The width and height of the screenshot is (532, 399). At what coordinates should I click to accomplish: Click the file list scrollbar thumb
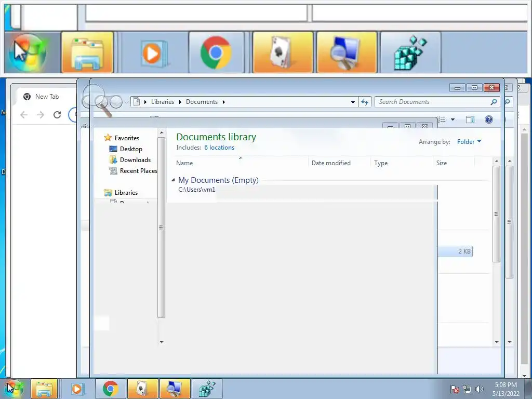(x=497, y=214)
